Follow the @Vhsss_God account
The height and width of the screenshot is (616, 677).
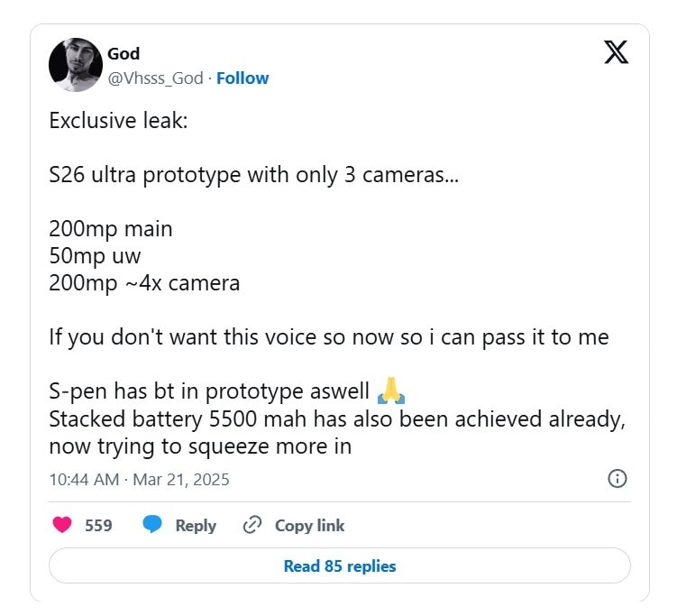(242, 78)
